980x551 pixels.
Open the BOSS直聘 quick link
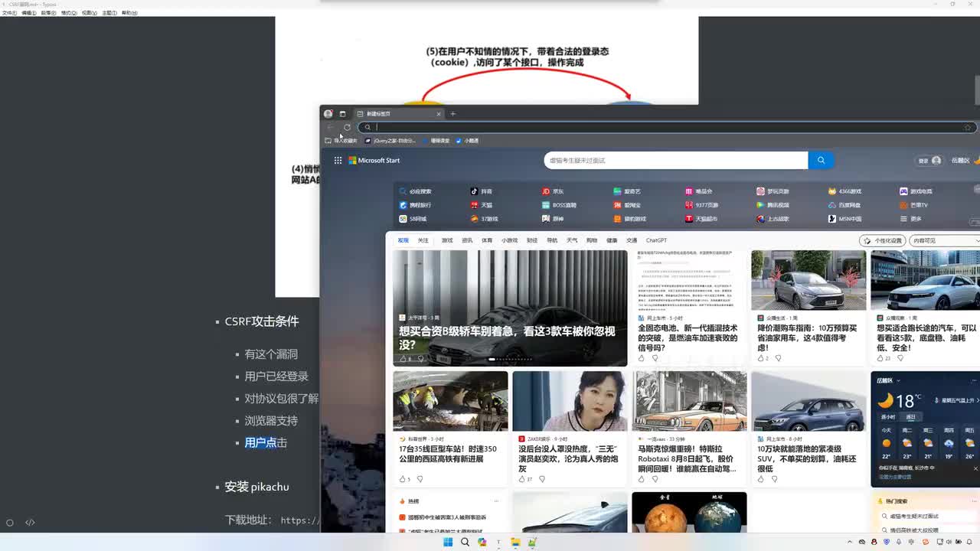559,205
